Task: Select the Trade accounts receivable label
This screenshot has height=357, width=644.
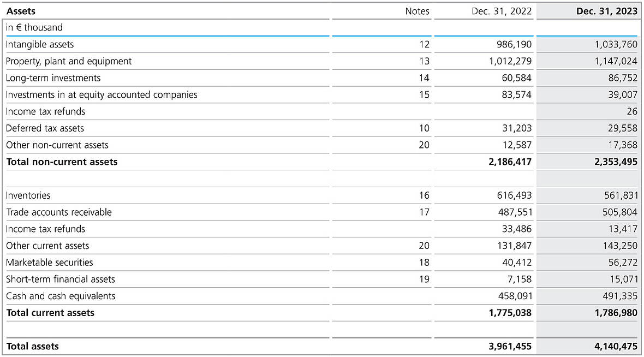Action: [59, 212]
